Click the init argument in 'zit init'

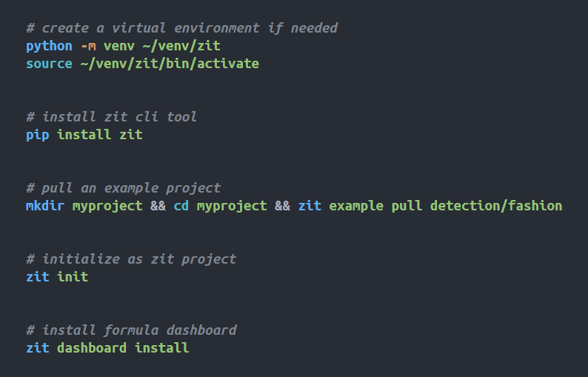point(73,277)
